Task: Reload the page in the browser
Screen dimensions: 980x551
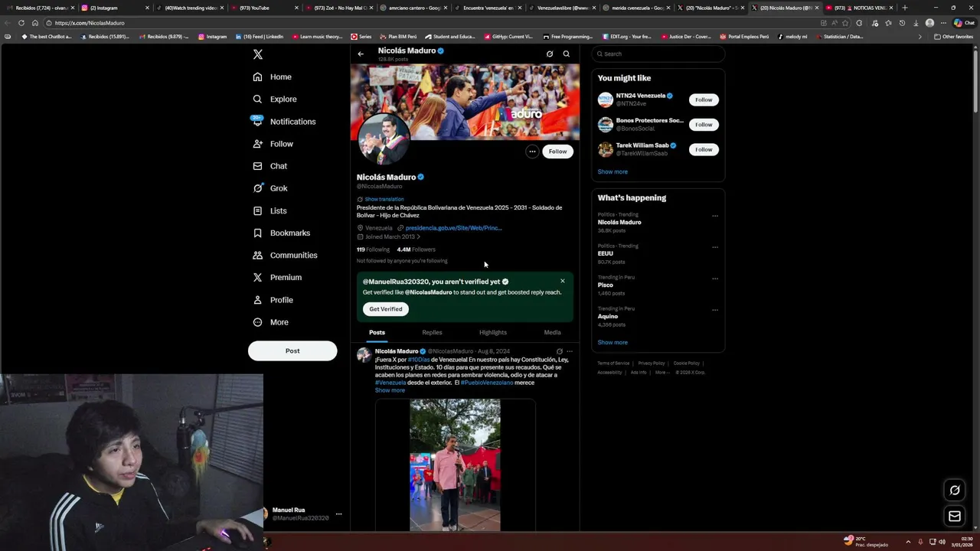Action: [21, 23]
